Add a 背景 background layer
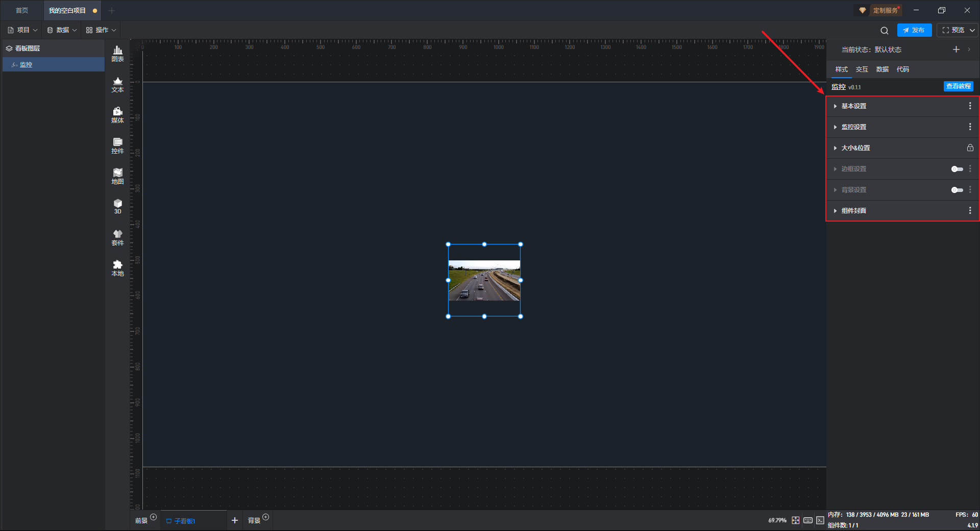980x531 pixels. 266,517
